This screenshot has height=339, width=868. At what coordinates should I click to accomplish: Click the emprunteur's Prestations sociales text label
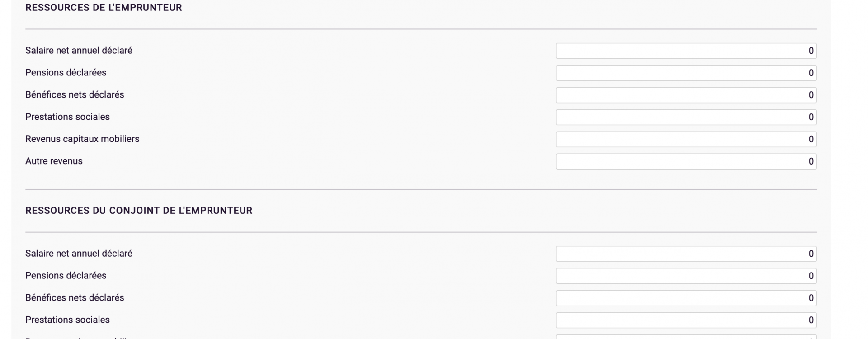click(67, 117)
